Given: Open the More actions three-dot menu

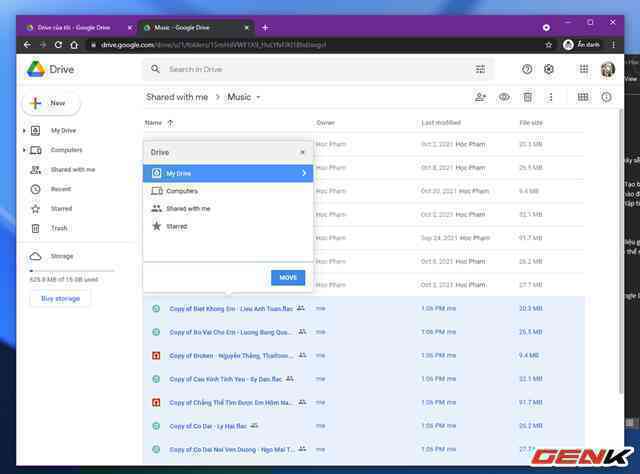Looking at the screenshot, I should click(x=550, y=97).
